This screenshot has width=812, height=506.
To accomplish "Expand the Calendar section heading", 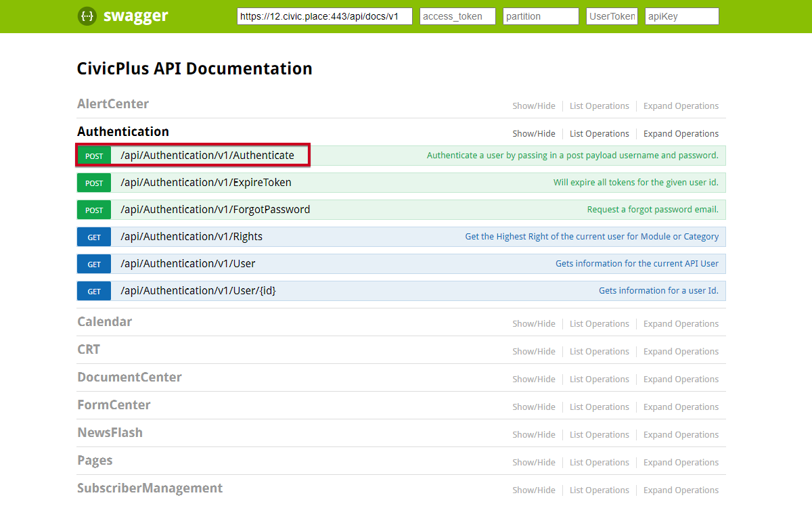I will (x=104, y=322).
